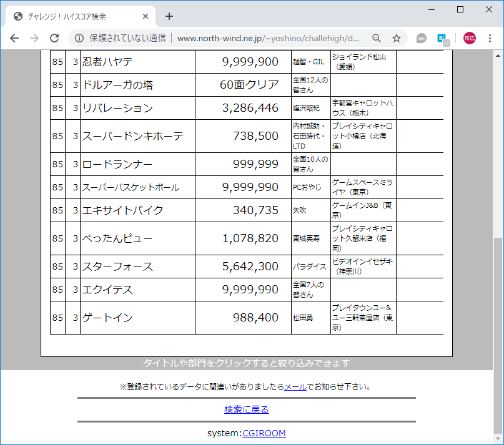Click the vertical scrollbar thumb
Screen dimensions: 504x445
(x=498, y=335)
